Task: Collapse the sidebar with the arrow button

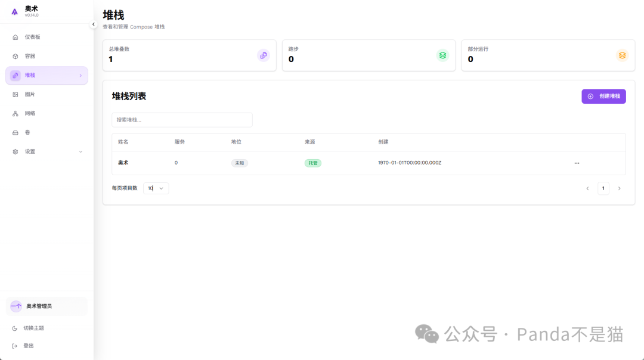Action: coord(93,24)
